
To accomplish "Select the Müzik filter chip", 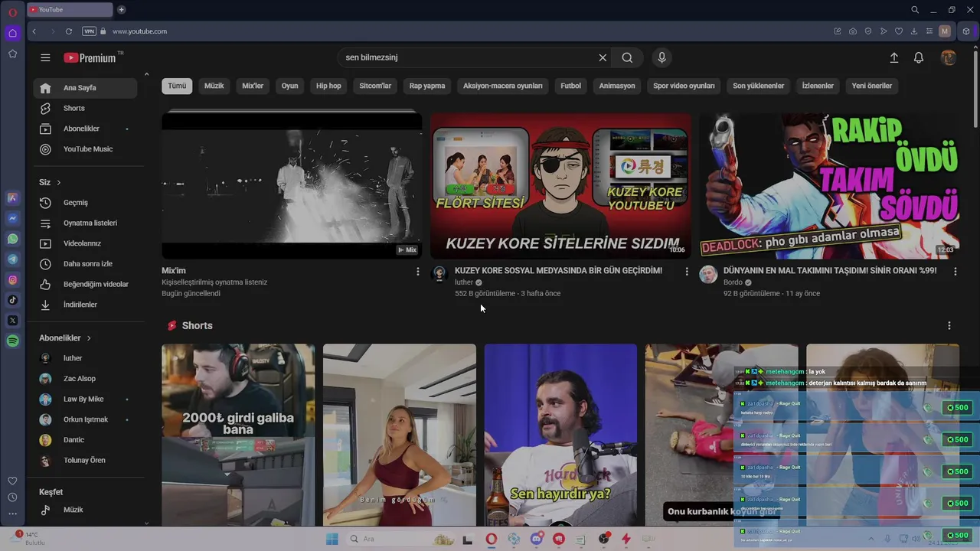I will pyautogui.click(x=214, y=86).
